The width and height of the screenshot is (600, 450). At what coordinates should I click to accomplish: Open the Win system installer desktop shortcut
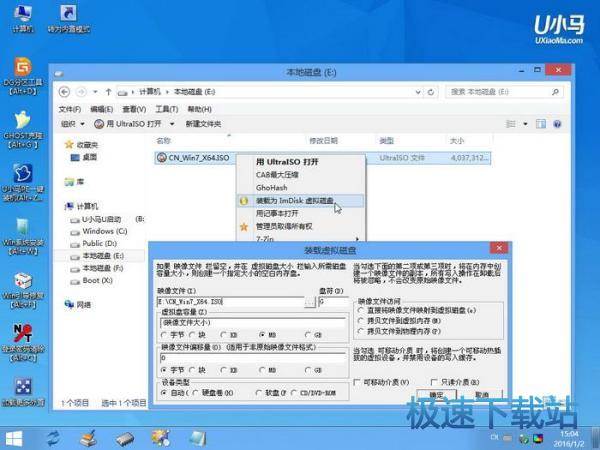click(23, 236)
